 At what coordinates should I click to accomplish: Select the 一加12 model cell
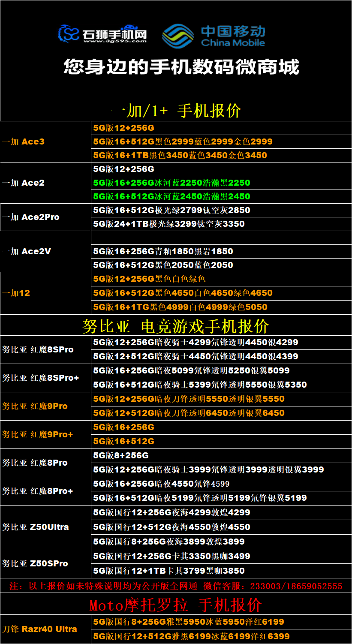pos(45,293)
